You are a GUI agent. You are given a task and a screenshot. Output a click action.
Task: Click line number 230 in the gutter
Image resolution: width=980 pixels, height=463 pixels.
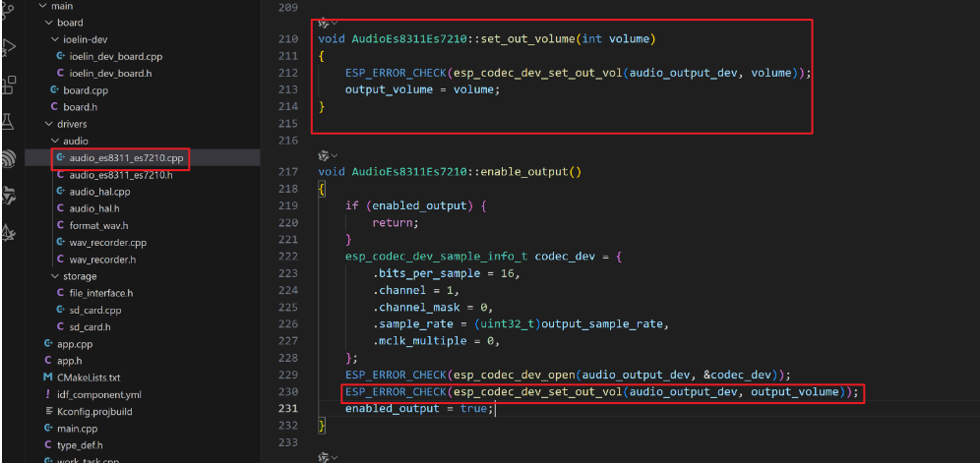tap(288, 392)
